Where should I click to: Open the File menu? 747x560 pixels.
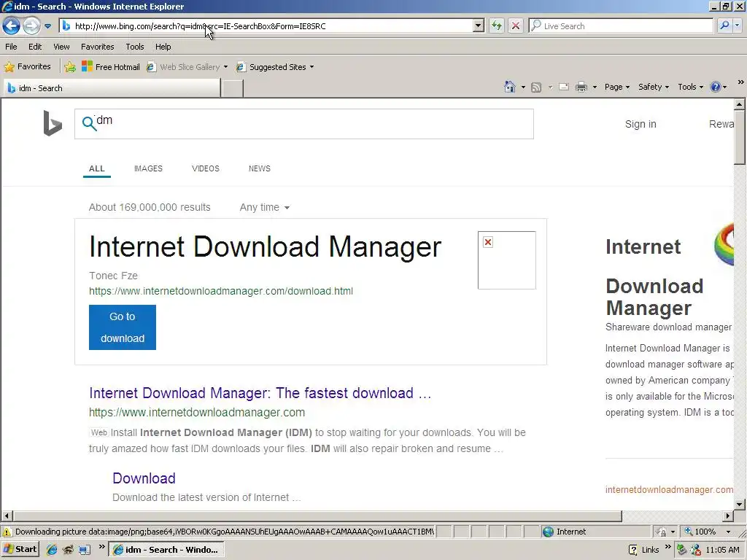tap(11, 47)
